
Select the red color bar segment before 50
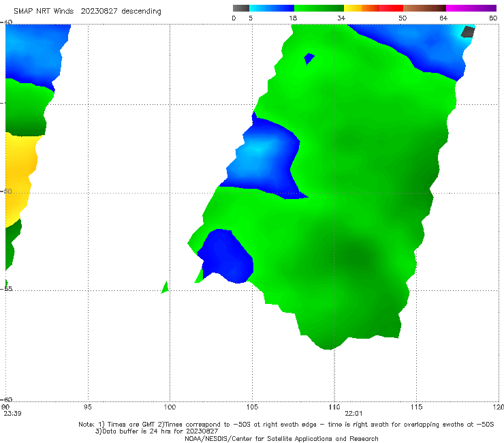pos(391,8)
